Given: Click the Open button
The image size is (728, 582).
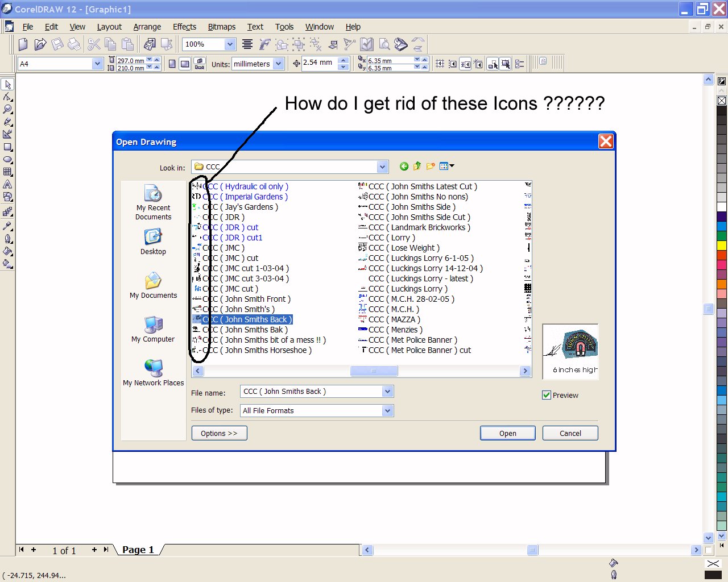Looking at the screenshot, I should [507, 433].
